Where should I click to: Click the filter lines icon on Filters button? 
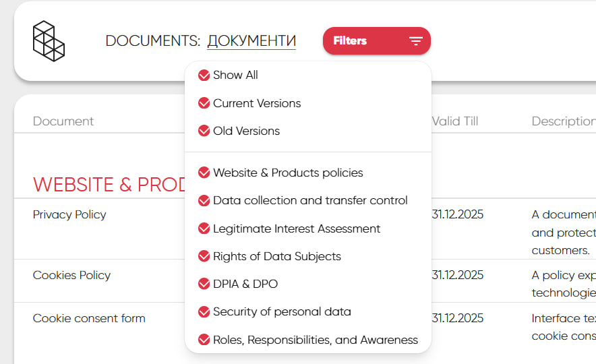[x=416, y=40]
